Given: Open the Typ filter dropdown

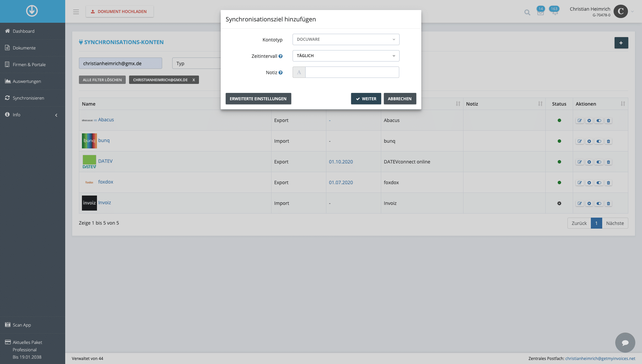Looking at the screenshot, I should pyautogui.click(x=196, y=63).
